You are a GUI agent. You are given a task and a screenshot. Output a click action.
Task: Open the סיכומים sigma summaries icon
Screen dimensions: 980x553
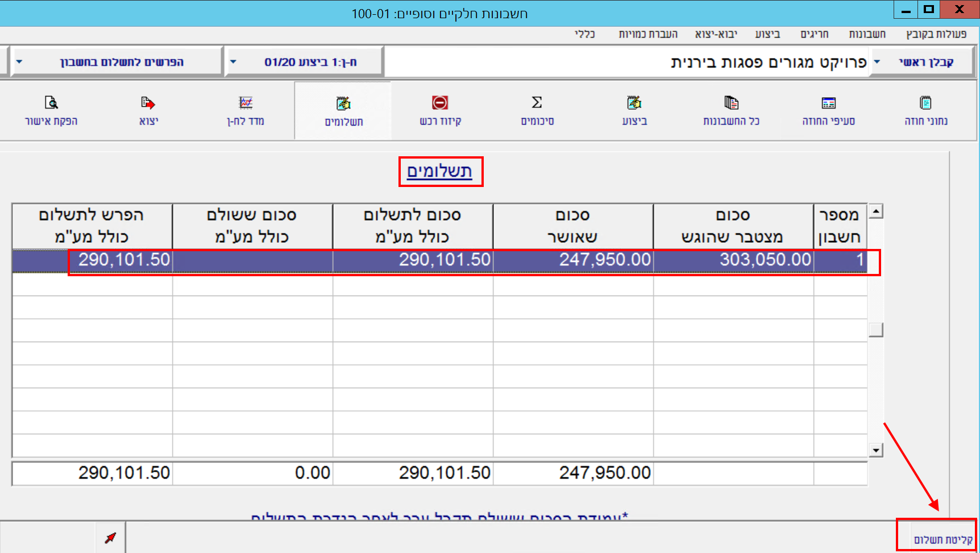point(537,103)
